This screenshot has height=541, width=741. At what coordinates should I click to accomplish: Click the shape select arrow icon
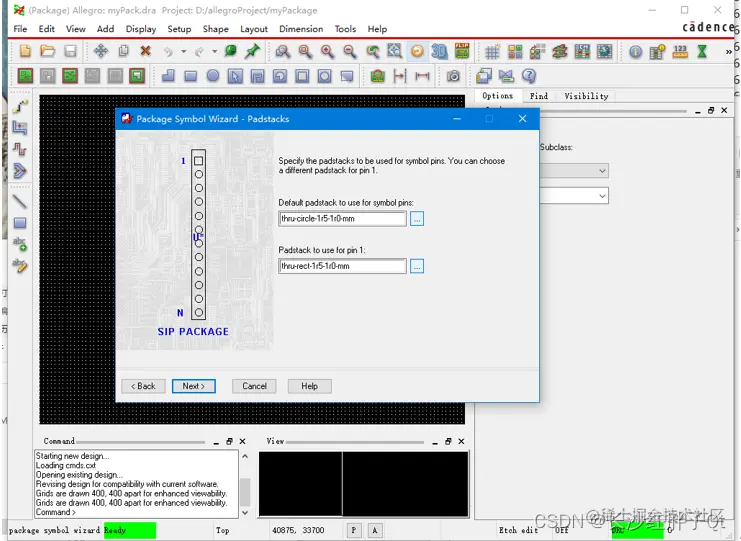point(235,76)
